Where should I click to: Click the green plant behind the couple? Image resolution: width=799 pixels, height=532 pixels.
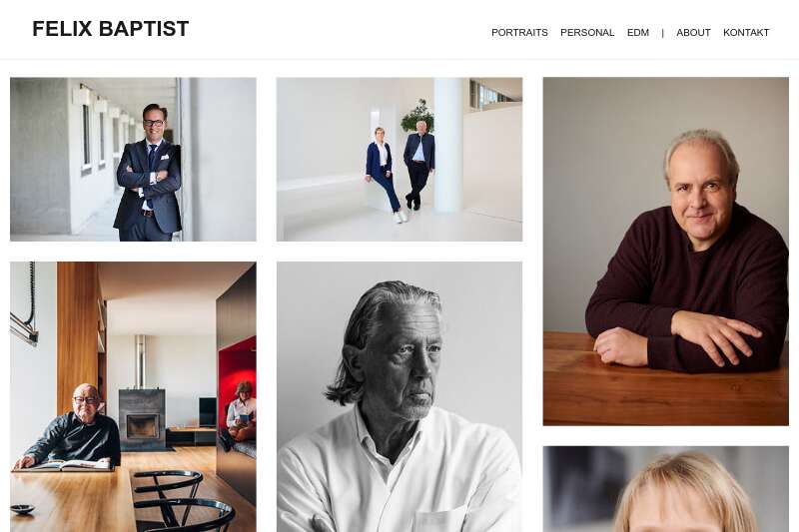[x=417, y=115]
